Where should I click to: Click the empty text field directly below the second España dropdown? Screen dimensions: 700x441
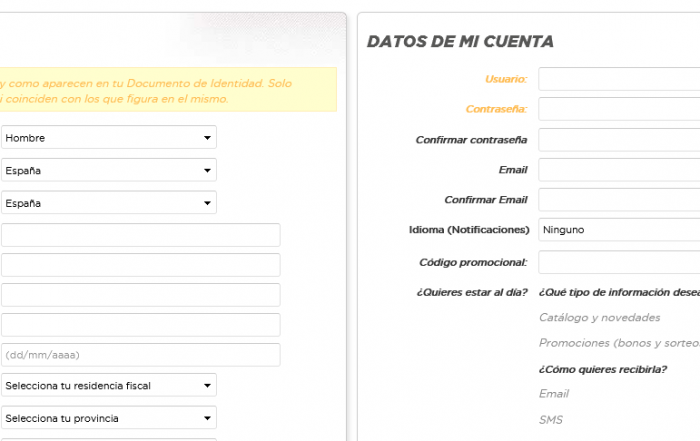pyautogui.click(x=141, y=235)
